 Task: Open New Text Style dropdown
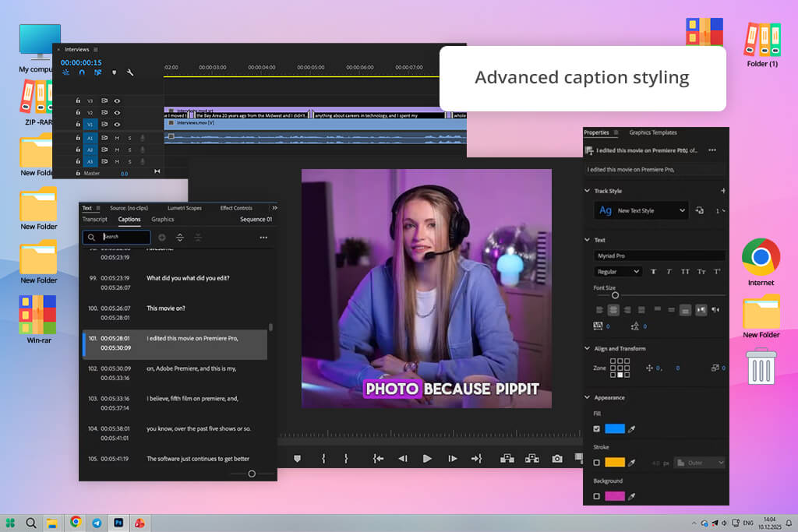click(641, 210)
